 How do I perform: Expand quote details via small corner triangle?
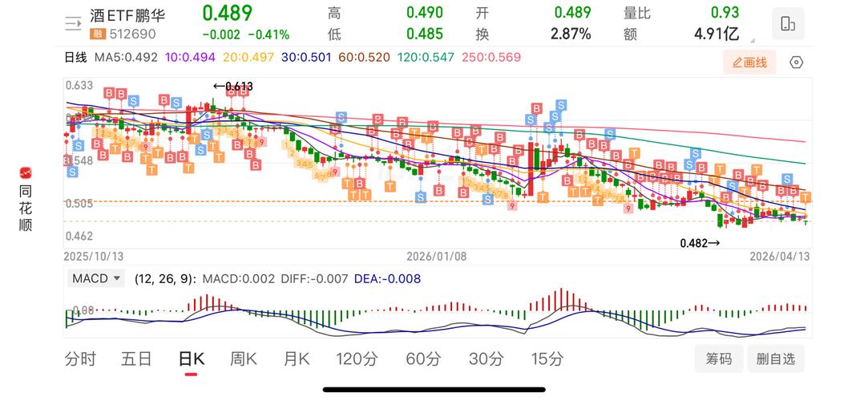point(753,40)
